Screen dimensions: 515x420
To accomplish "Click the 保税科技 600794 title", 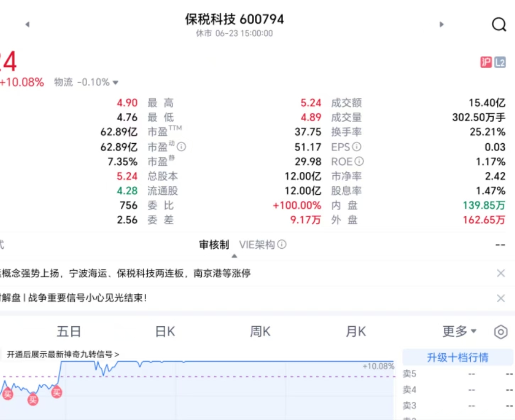I will [x=234, y=19].
